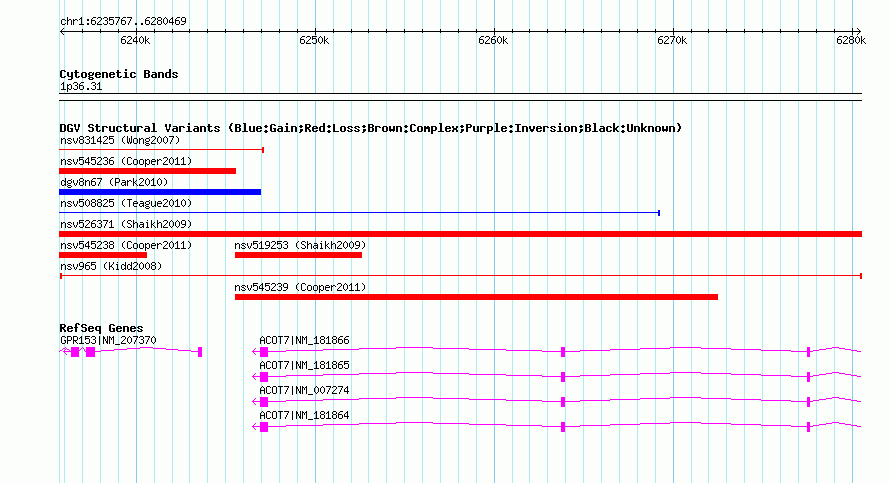
Task: Click the thick blue gain bar for dgv8n67
Action: 160,192
